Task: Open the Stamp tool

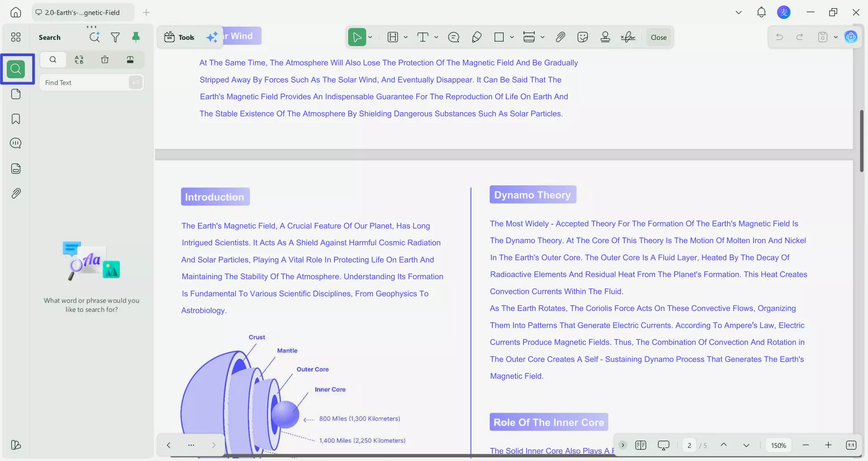Action: point(605,38)
